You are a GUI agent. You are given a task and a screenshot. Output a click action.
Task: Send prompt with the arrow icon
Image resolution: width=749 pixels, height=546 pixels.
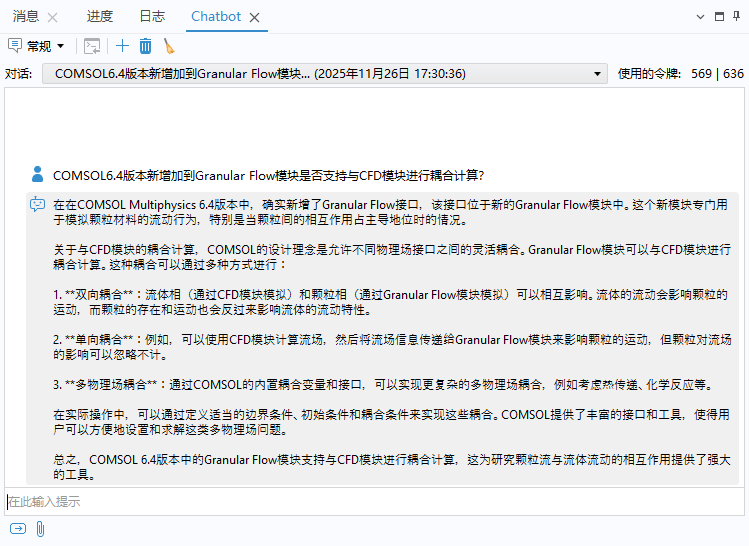point(18,528)
